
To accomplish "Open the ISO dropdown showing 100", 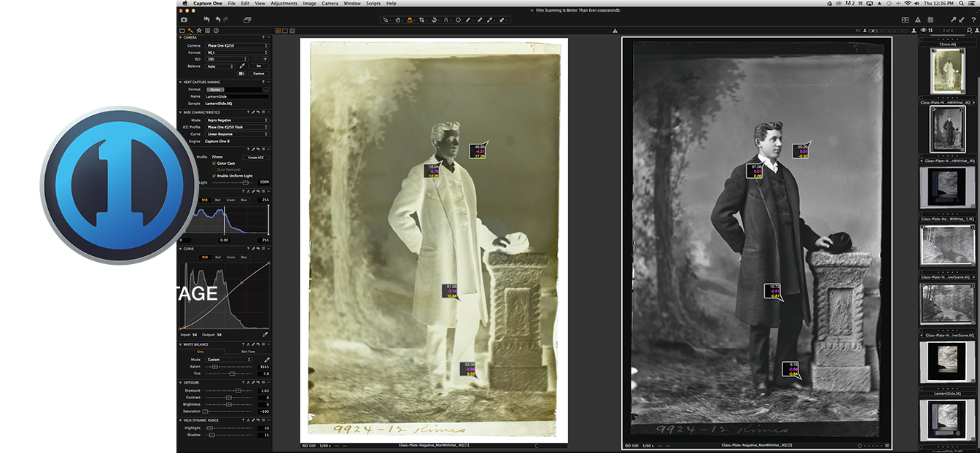I will (x=227, y=59).
